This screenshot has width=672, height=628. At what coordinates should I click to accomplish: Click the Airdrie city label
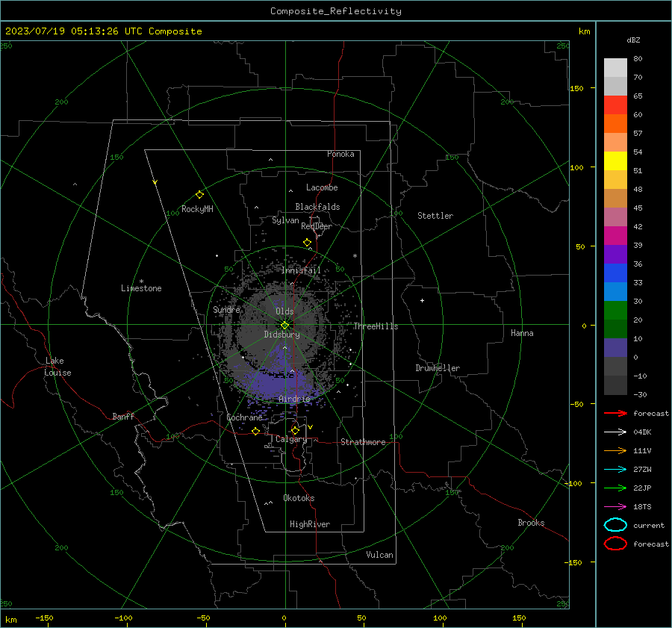pyautogui.click(x=294, y=399)
